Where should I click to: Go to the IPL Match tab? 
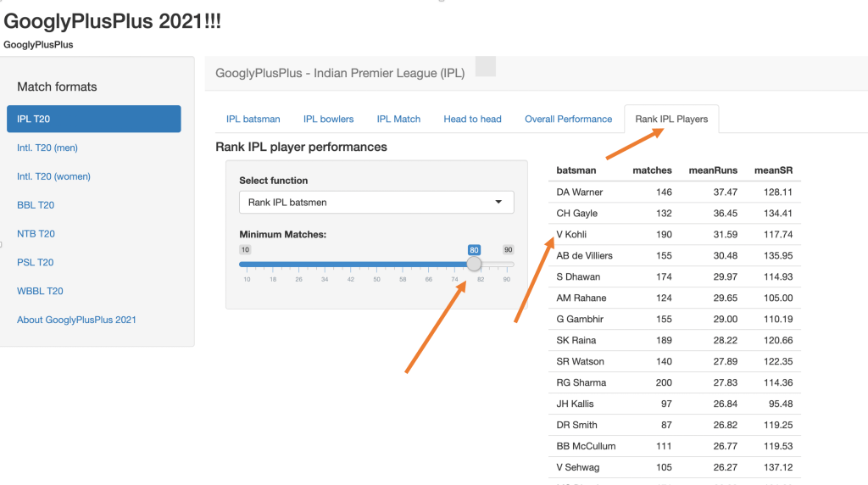[398, 120]
